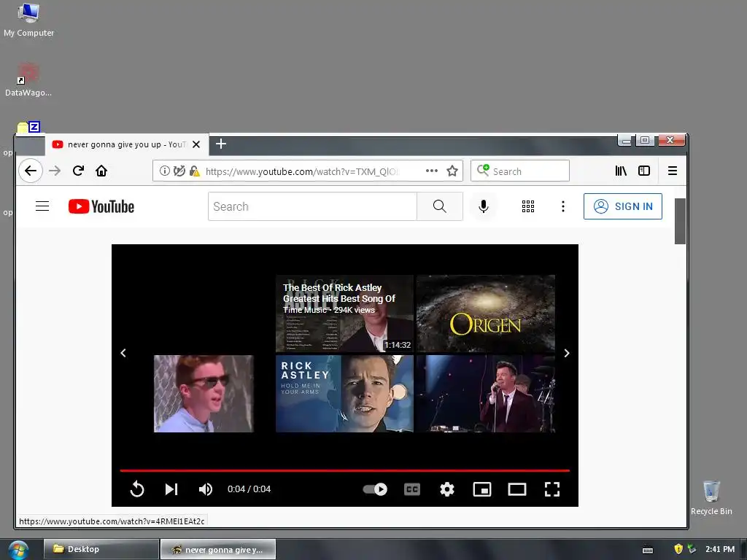Open the video settings gear

(x=447, y=489)
